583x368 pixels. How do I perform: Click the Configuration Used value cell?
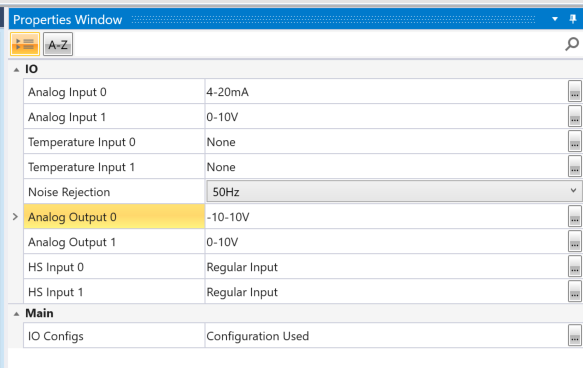coord(386,336)
